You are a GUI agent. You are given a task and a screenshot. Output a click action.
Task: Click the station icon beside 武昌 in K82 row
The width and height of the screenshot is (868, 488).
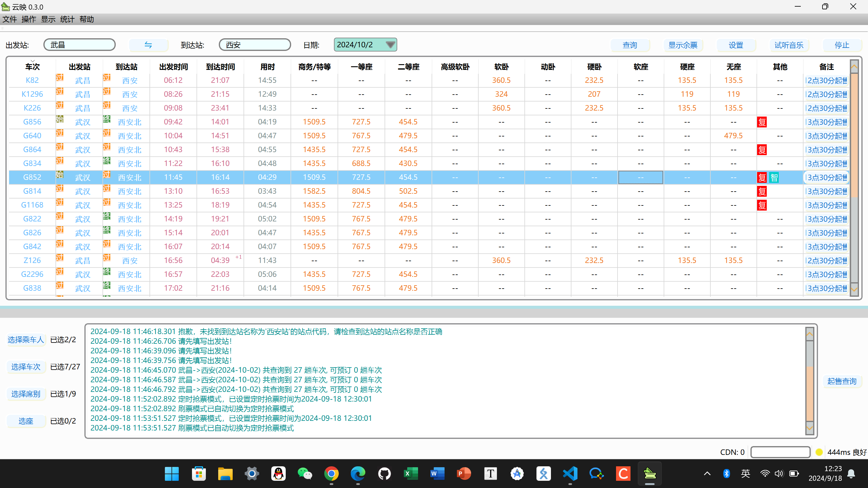tap(60, 78)
